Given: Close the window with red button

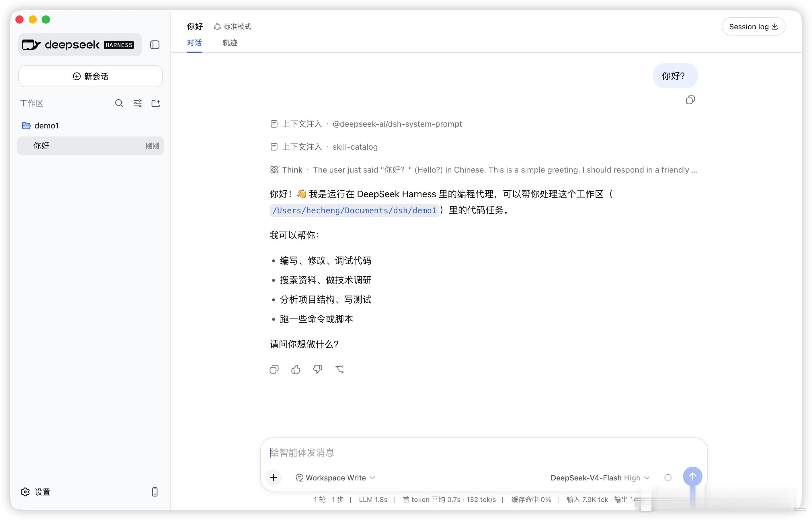Looking at the screenshot, I should (x=19, y=19).
